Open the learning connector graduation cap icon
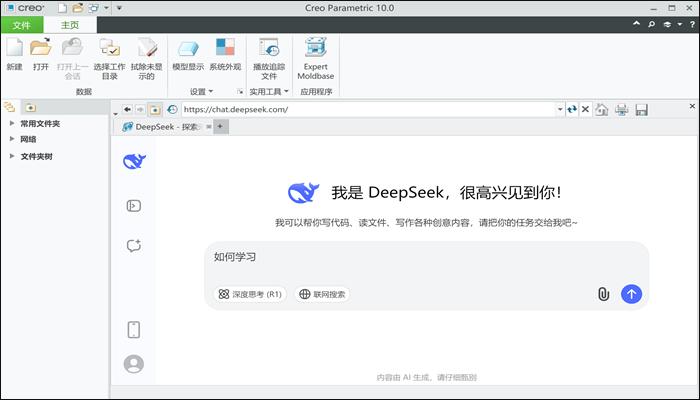Viewport: 700px width, 400px height. (x=667, y=25)
